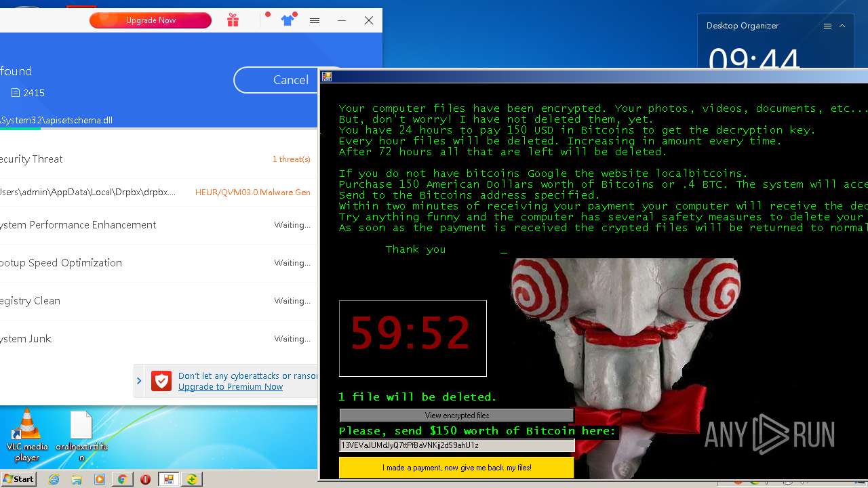Click the Upgrade Now button
The image size is (868, 488).
151,20
